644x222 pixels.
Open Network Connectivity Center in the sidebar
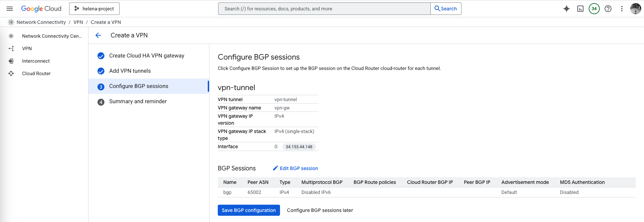(x=52, y=36)
